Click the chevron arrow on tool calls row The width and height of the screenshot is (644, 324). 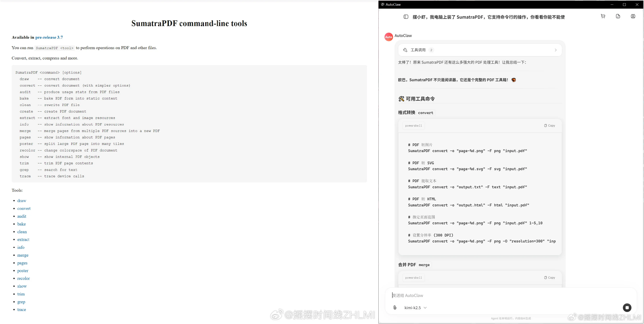556,50
